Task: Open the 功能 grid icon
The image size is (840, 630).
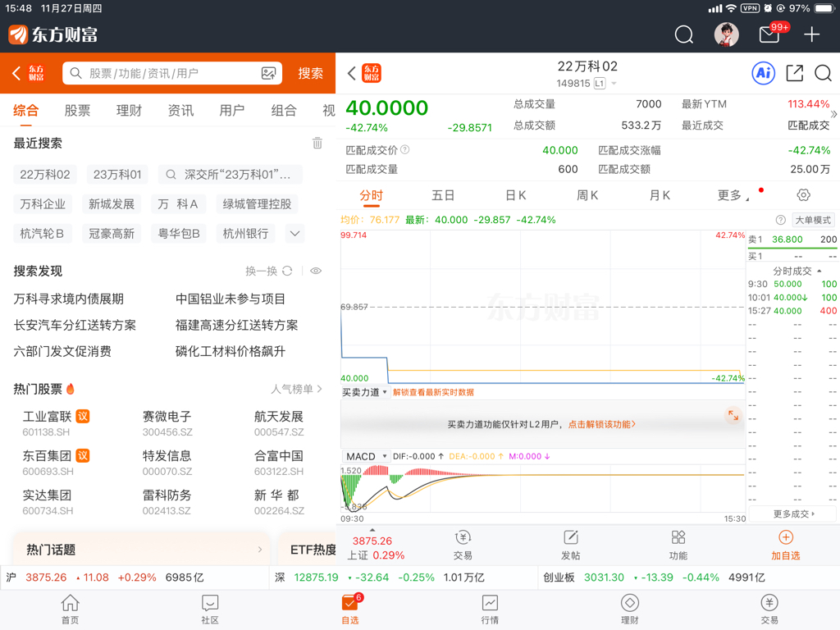Action: coord(678,546)
